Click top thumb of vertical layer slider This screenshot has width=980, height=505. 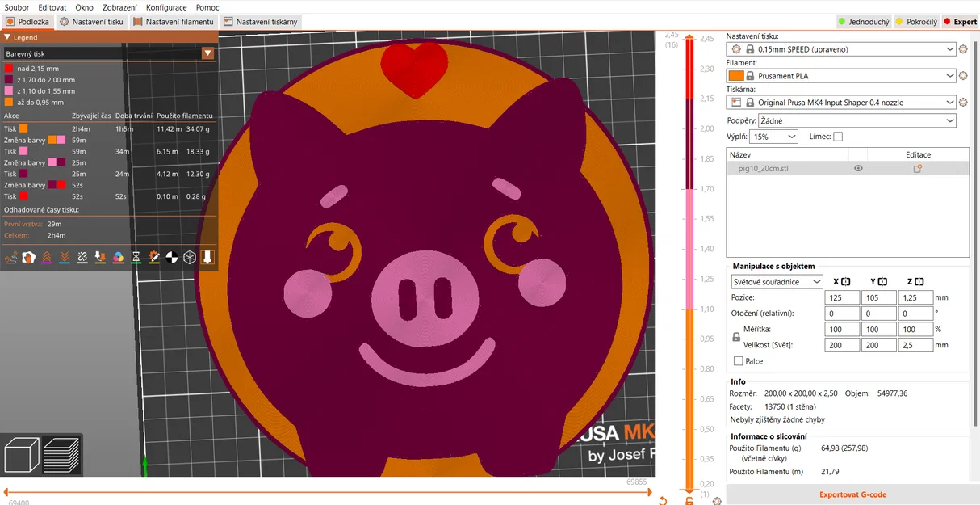689,38
